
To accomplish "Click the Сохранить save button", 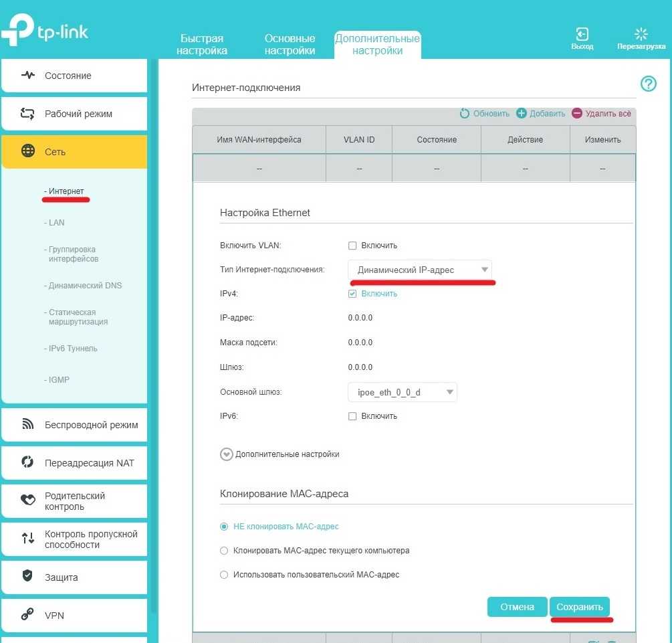I will point(579,607).
